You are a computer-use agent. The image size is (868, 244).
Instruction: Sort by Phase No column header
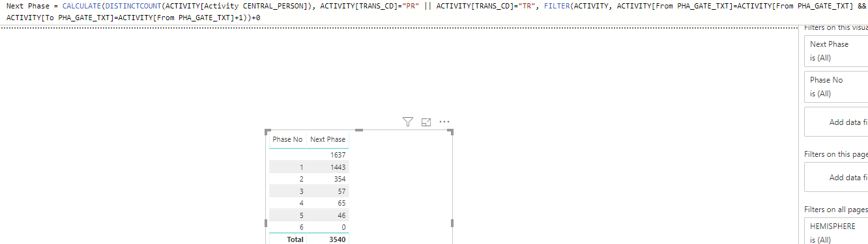(x=287, y=139)
